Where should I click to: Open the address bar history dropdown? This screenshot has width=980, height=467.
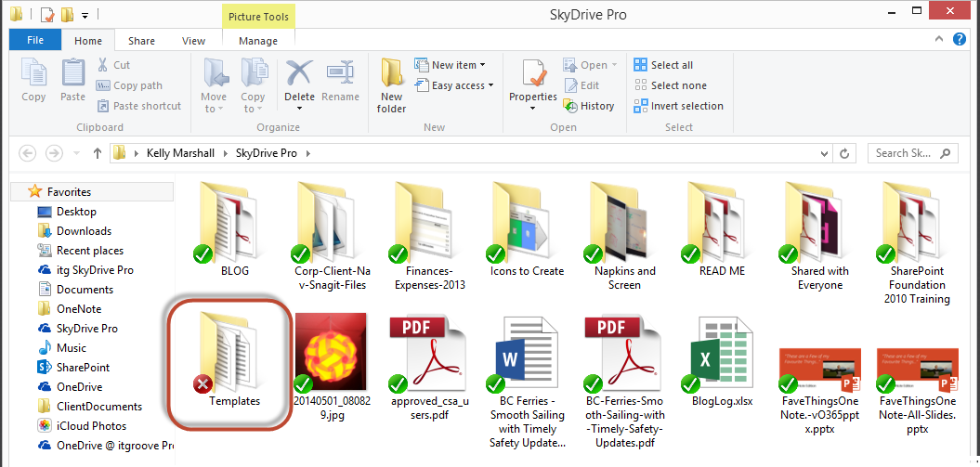[x=824, y=153]
